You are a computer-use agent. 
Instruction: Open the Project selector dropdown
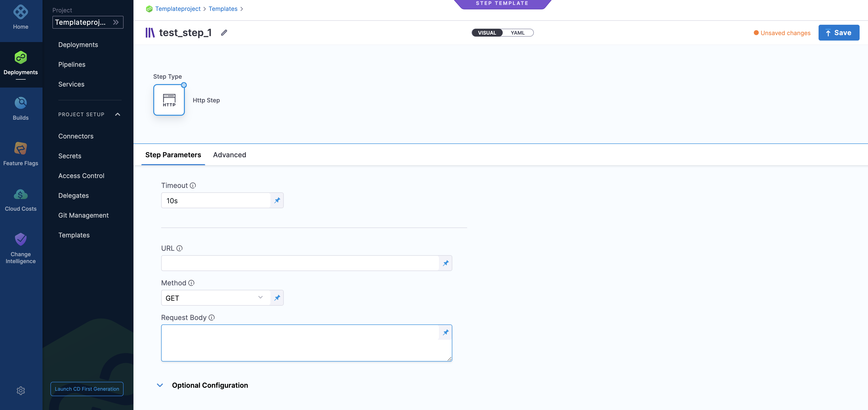point(88,22)
